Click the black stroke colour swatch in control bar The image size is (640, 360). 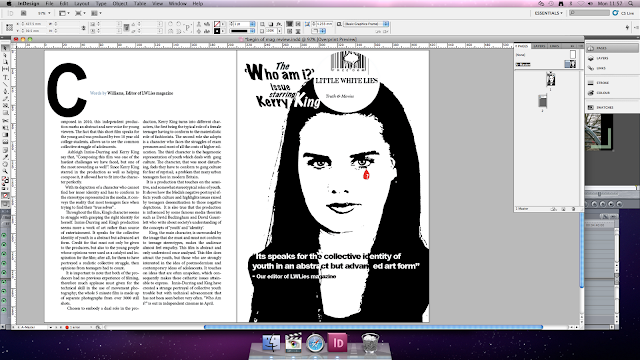coord(217,31)
